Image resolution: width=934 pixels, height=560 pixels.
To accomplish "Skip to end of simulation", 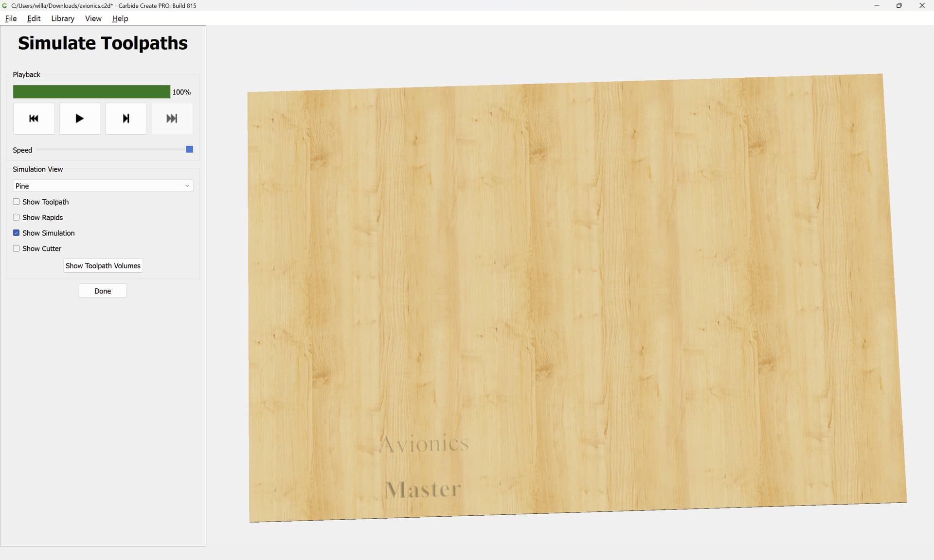I will pyautogui.click(x=172, y=118).
